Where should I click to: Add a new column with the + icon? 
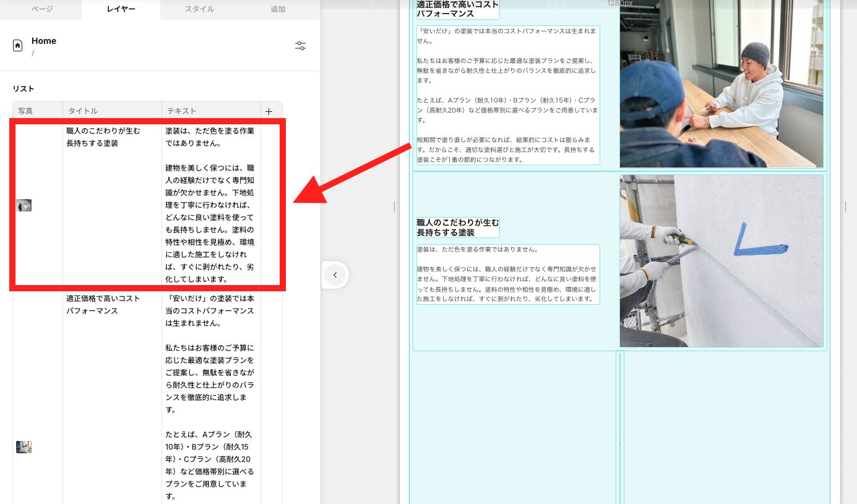[x=270, y=111]
